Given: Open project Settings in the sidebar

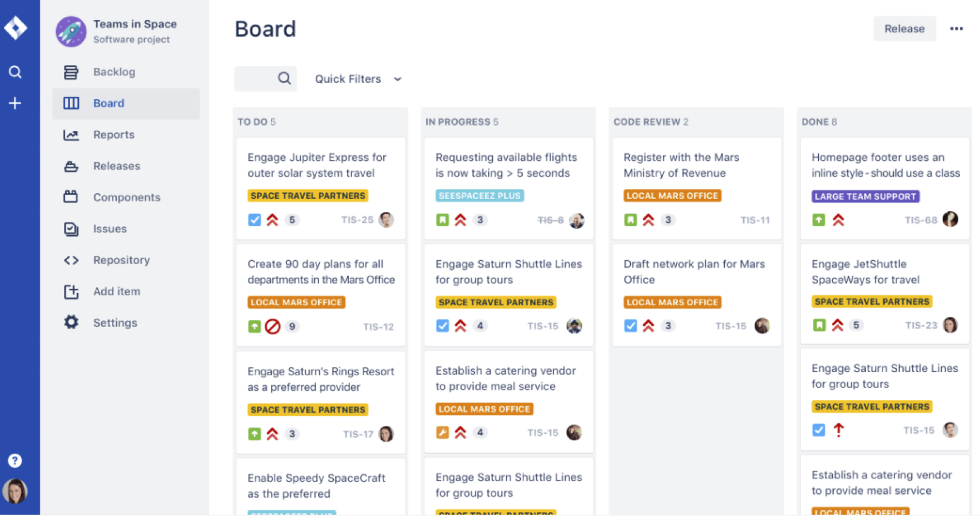Looking at the screenshot, I should coord(126,322).
